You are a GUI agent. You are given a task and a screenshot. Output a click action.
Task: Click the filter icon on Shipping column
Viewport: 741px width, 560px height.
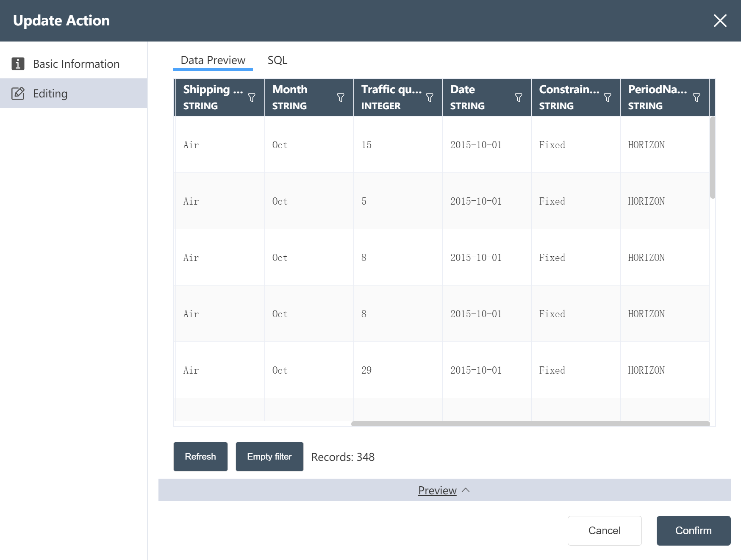click(252, 98)
